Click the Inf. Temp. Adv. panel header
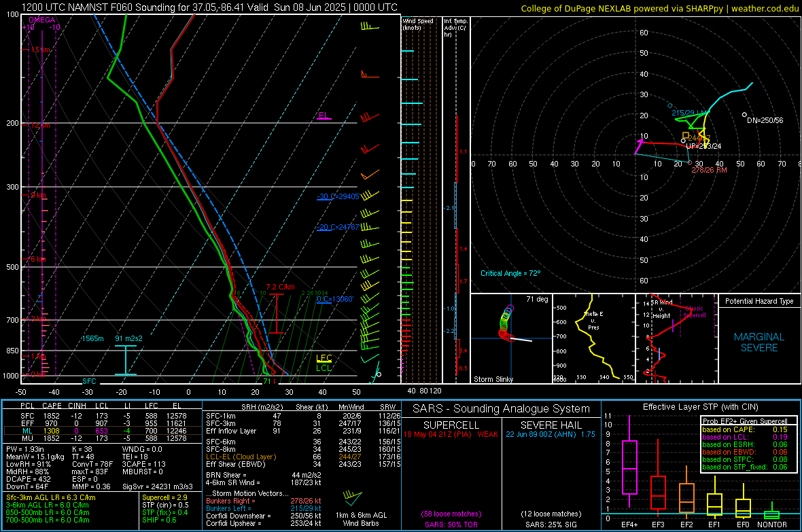This screenshot has width=802, height=532. click(455, 28)
